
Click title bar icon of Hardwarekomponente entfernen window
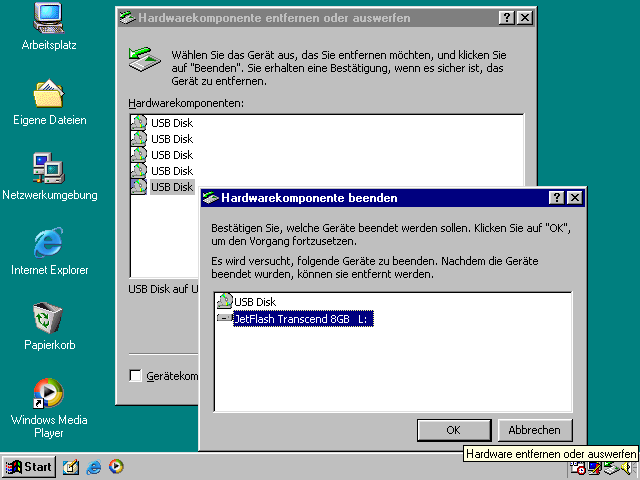[127, 18]
